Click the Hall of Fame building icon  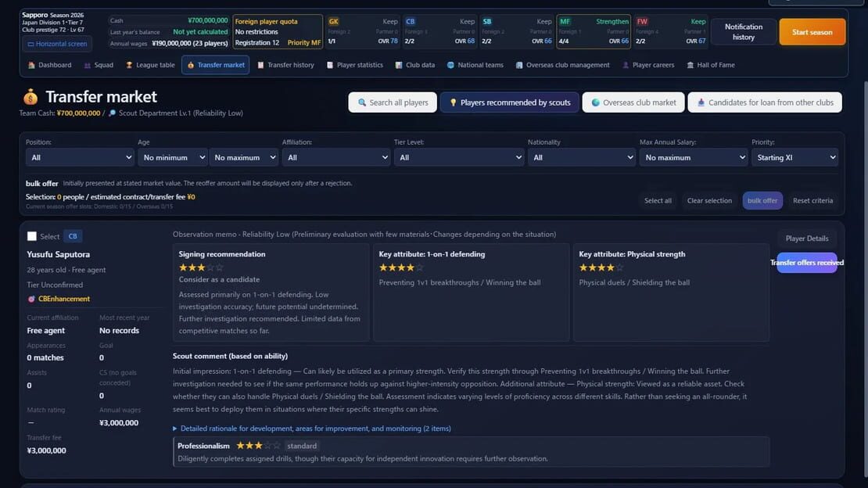click(x=690, y=66)
